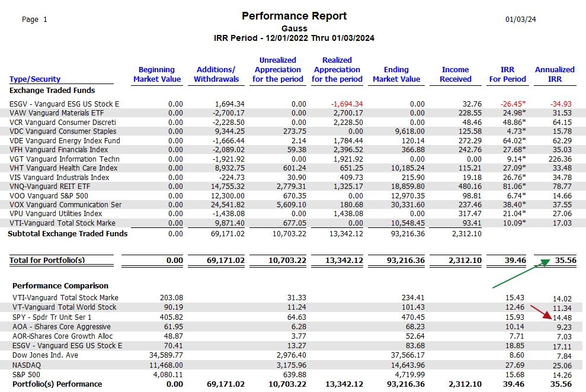Click the Annualized IRR column header

pyautogui.click(x=555, y=74)
